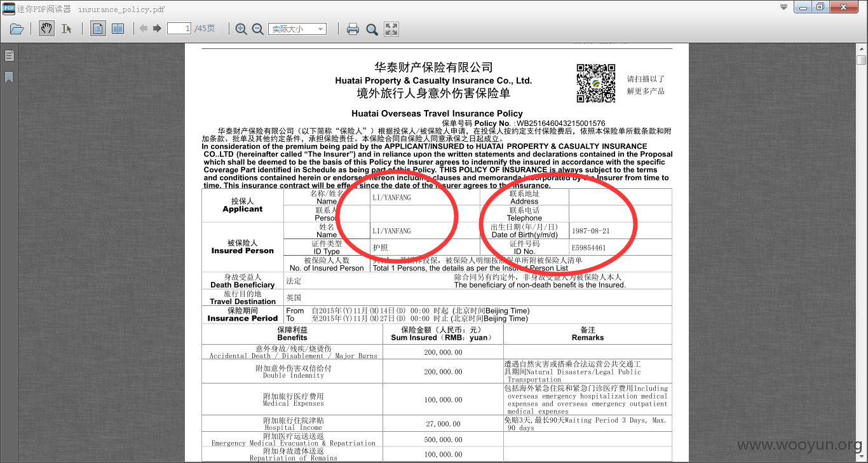Open search with the magnifying glass icon
The image size is (868, 463).
372,29
